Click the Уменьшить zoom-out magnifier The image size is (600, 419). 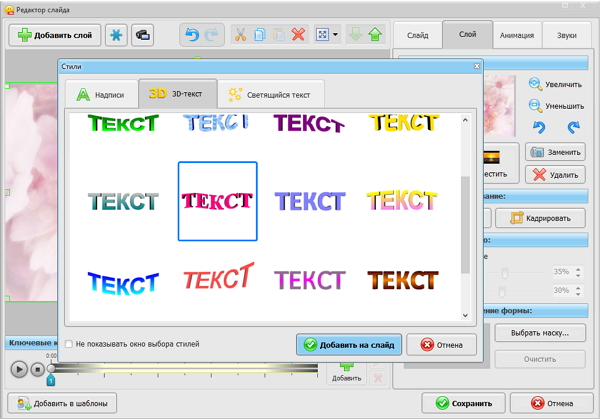(x=535, y=104)
